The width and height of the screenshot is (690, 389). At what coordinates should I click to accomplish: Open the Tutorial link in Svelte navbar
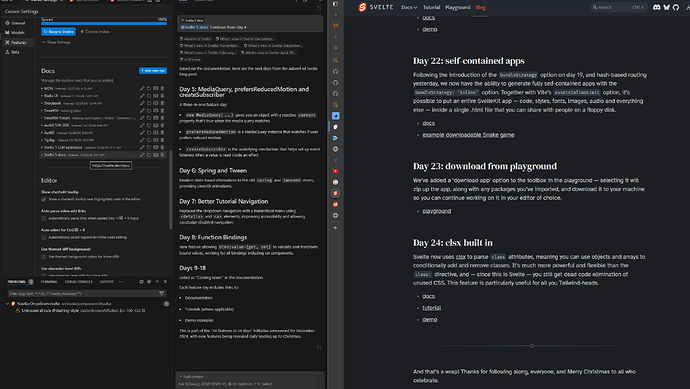(x=431, y=7)
